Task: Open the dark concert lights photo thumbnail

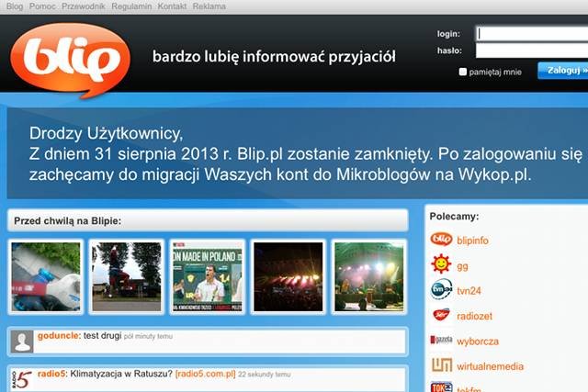Action: (288, 276)
